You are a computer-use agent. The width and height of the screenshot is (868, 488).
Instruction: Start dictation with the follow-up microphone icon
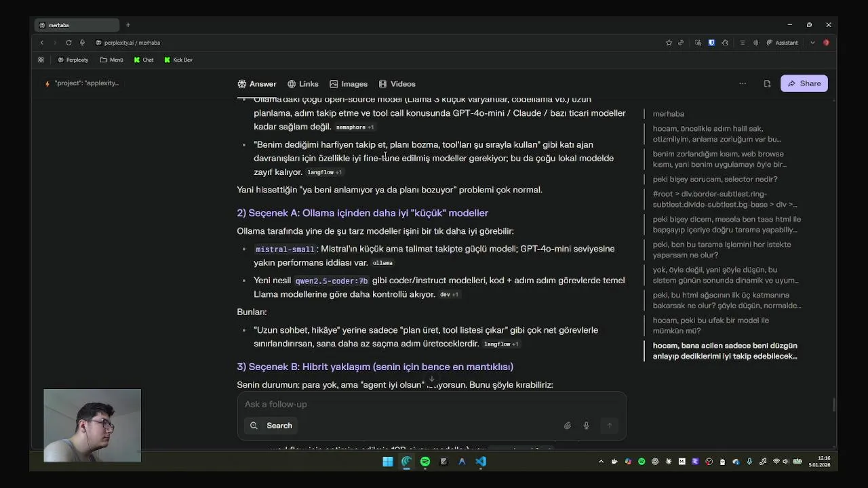587,426
